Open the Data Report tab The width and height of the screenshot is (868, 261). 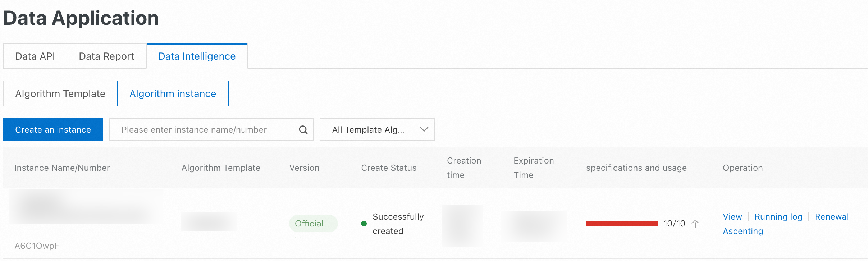(x=106, y=56)
